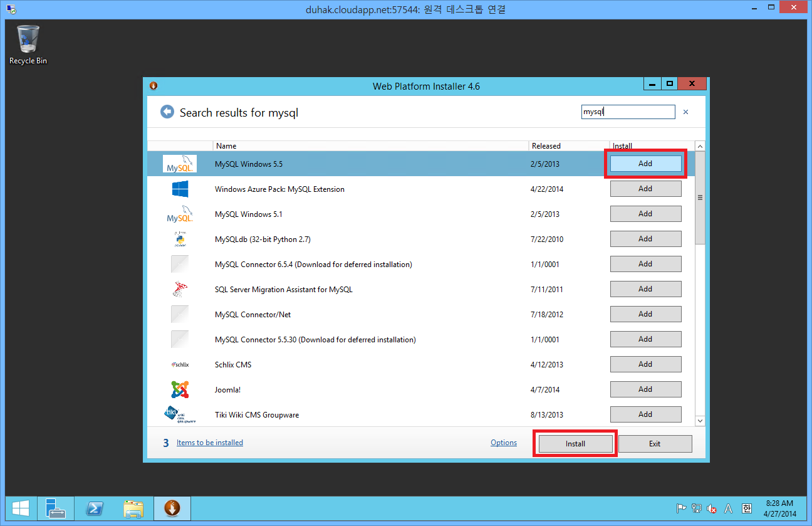Click the release date 4/22/2014
The width and height of the screenshot is (812, 526).
tap(547, 189)
